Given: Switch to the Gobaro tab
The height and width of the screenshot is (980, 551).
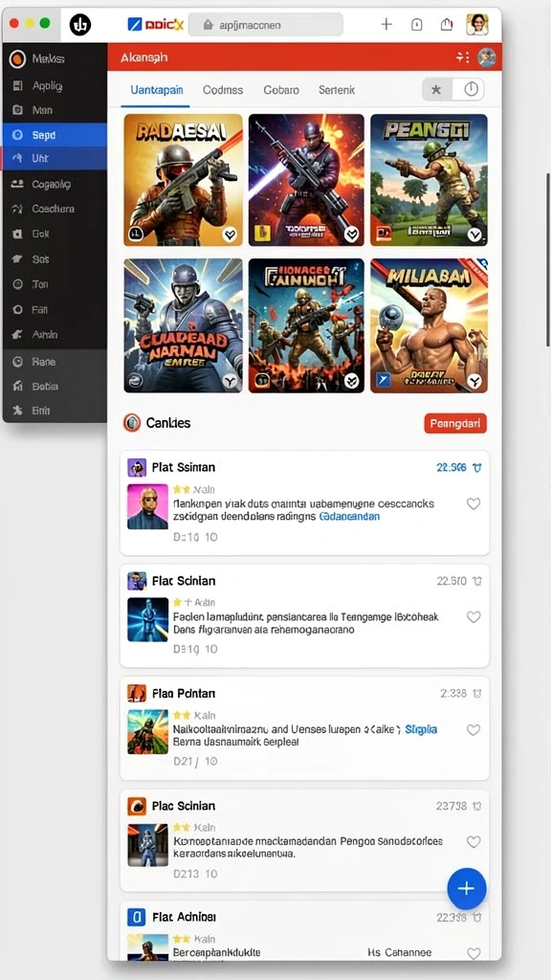Looking at the screenshot, I should click(x=281, y=90).
